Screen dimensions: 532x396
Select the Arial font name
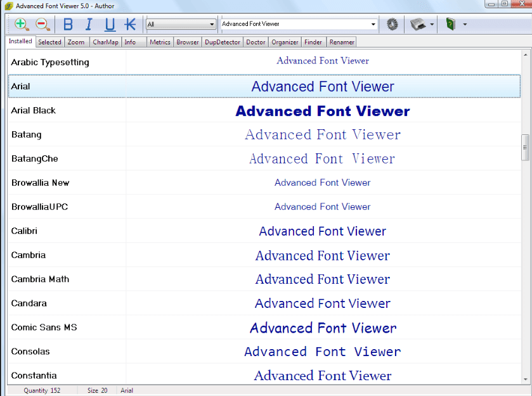point(21,86)
